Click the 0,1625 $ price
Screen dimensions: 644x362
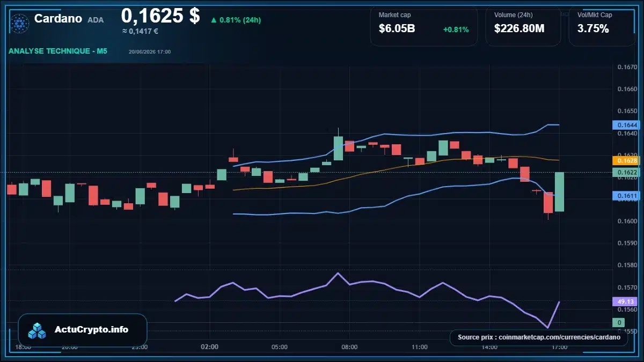point(160,16)
